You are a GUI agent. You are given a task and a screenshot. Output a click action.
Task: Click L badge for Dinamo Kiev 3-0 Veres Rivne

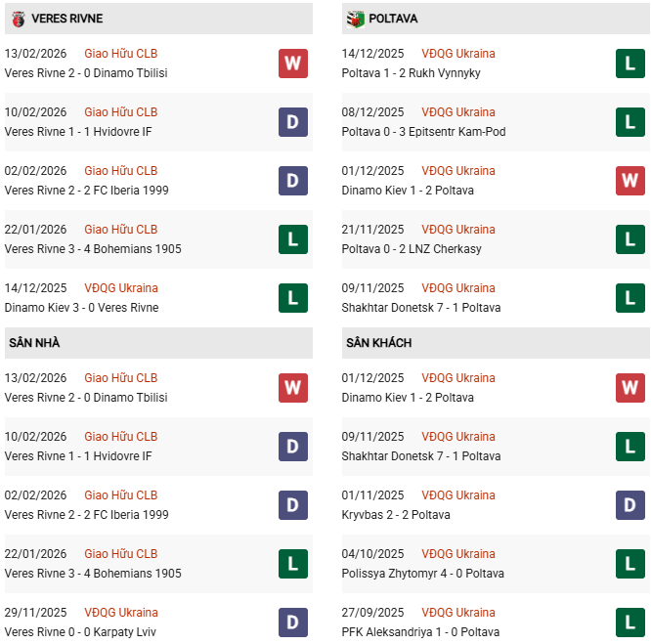pyautogui.click(x=292, y=298)
